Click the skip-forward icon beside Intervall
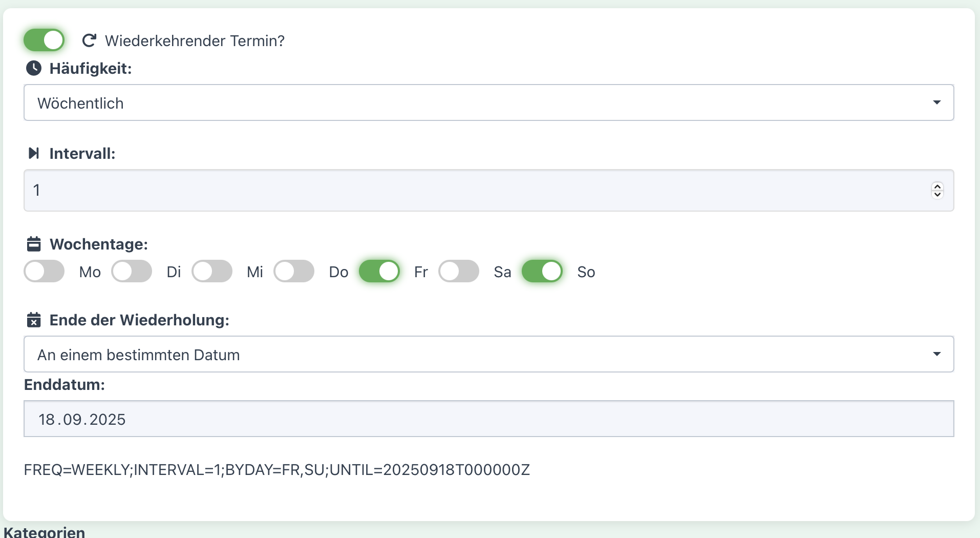Viewport: 980px width, 538px height. coord(34,153)
